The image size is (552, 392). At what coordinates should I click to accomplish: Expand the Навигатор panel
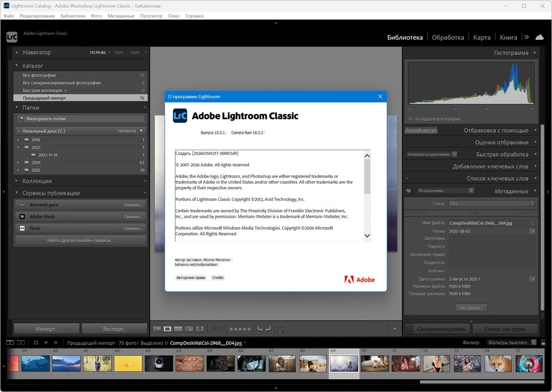[x=17, y=52]
